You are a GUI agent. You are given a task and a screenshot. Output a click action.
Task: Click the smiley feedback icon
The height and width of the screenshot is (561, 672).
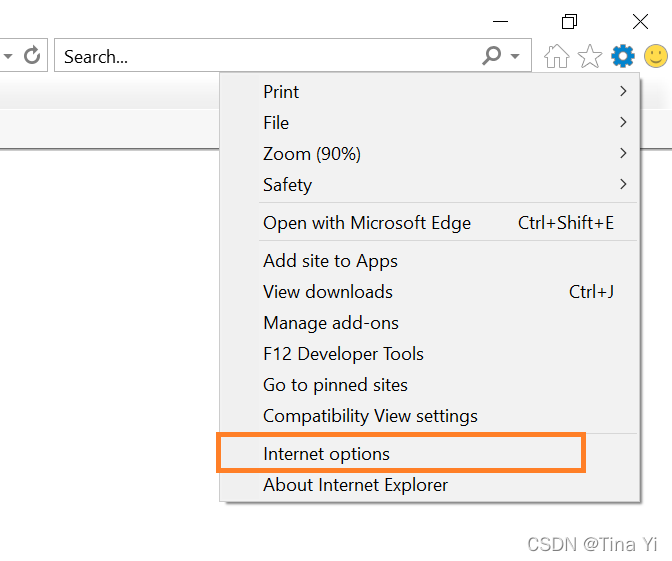pyautogui.click(x=656, y=56)
